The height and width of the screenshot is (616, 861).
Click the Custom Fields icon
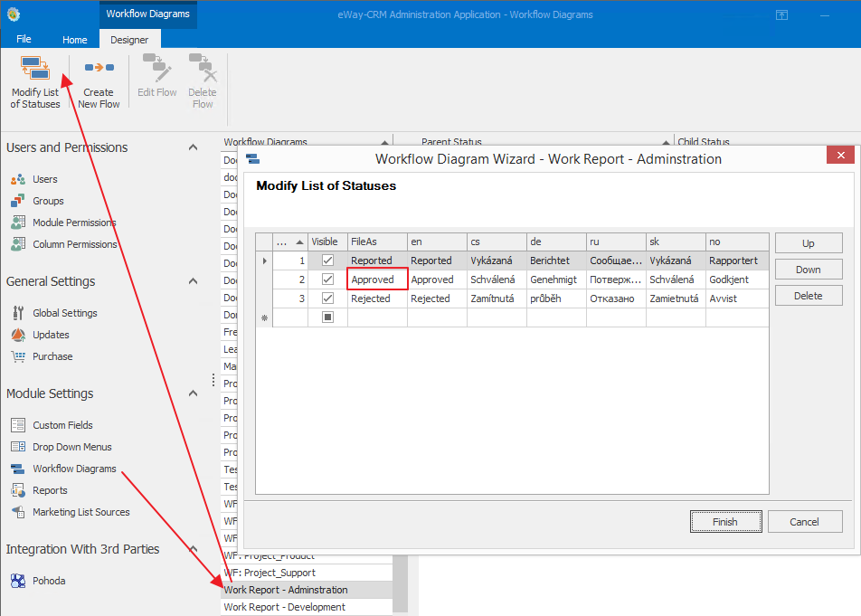point(18,425)
